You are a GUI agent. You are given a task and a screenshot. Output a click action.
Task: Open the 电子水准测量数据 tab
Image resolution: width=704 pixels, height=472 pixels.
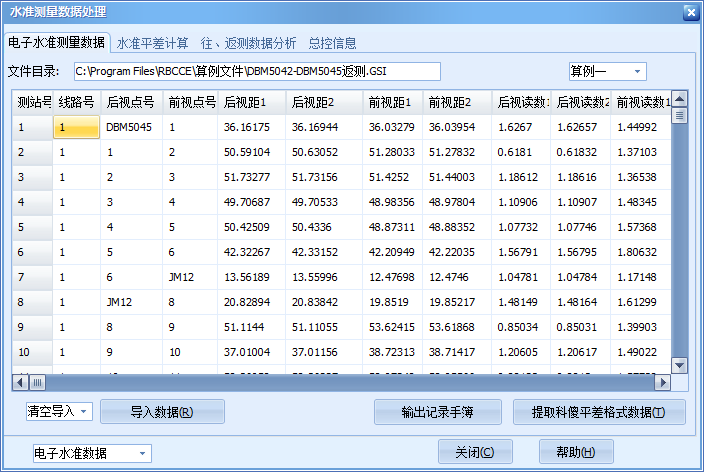[x=56, y=42]
